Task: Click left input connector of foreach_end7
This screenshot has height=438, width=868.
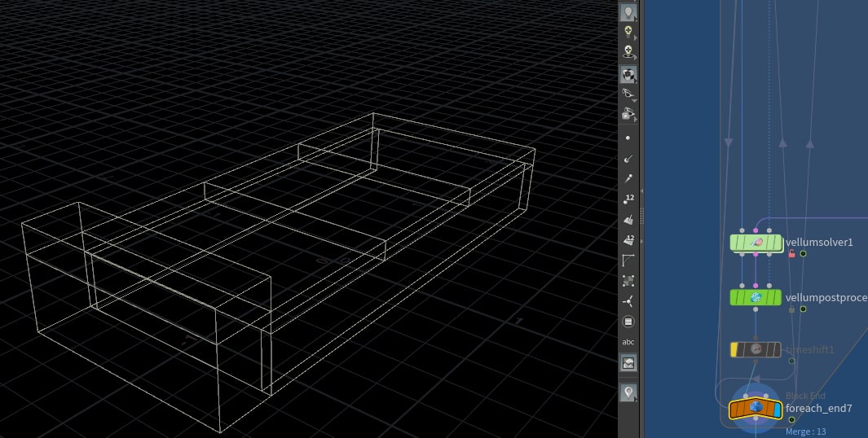Action: click(746, 396)
